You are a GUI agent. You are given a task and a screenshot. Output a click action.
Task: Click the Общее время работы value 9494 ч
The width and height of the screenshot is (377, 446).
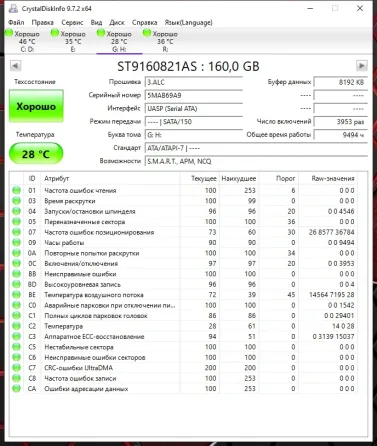click(341, 135)
